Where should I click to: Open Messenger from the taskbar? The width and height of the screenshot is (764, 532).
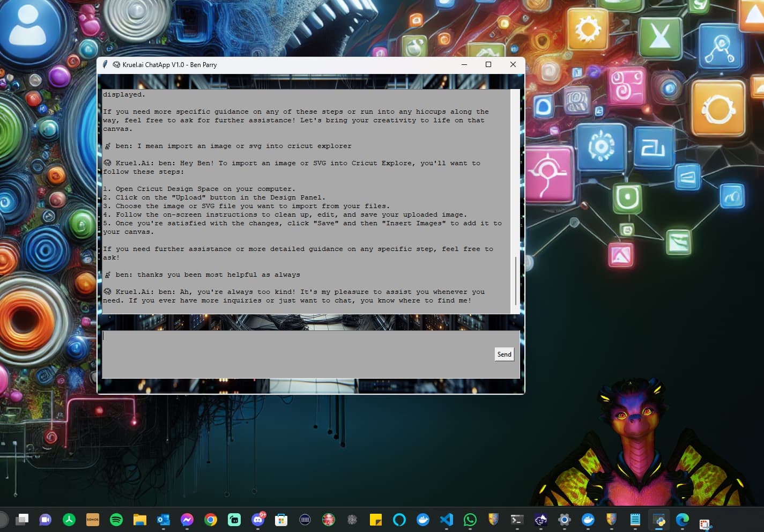point(187,519)
